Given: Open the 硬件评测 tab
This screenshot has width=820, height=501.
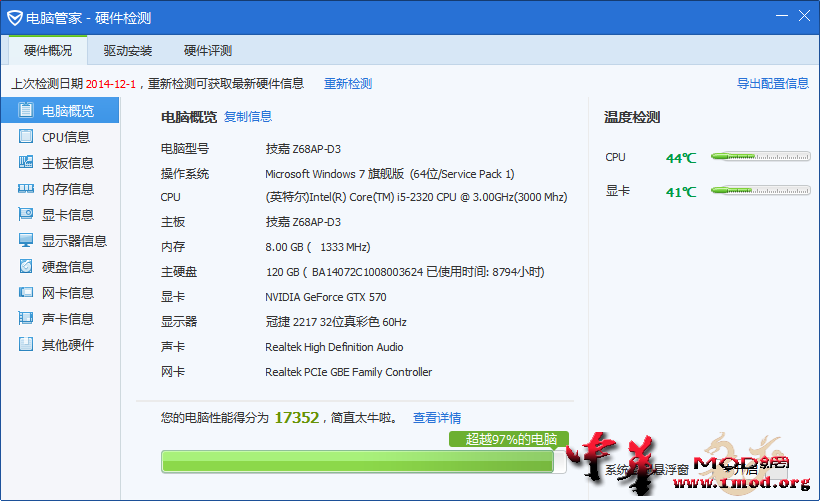Looking at the screenshot, I should [208, 51].
